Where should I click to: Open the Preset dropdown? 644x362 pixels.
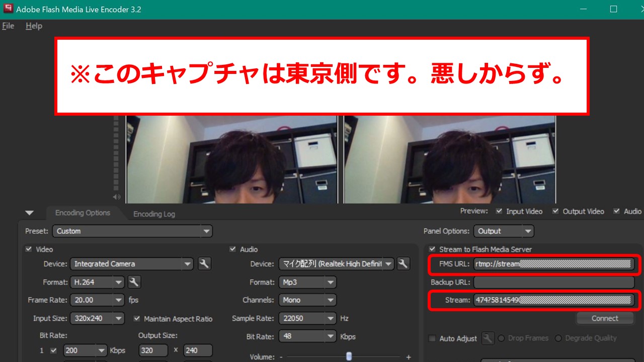pos(133,231)
